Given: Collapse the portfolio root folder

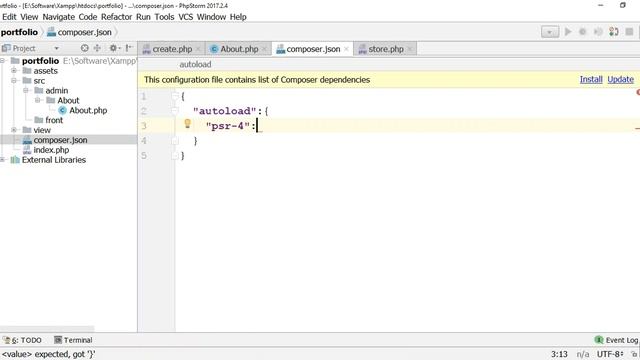Looking at the screenshot, I should [2, 61].
